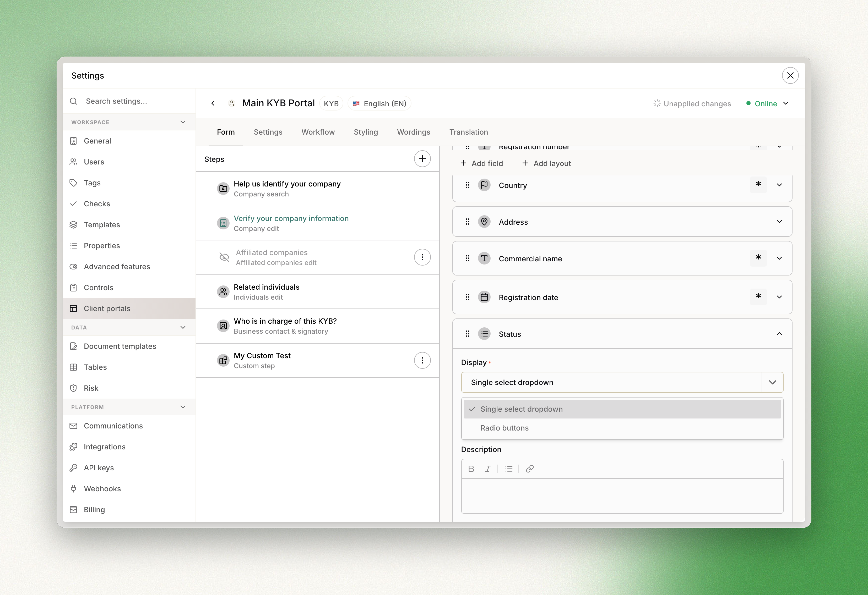Collapse the Workspace sidebar section

183,122
